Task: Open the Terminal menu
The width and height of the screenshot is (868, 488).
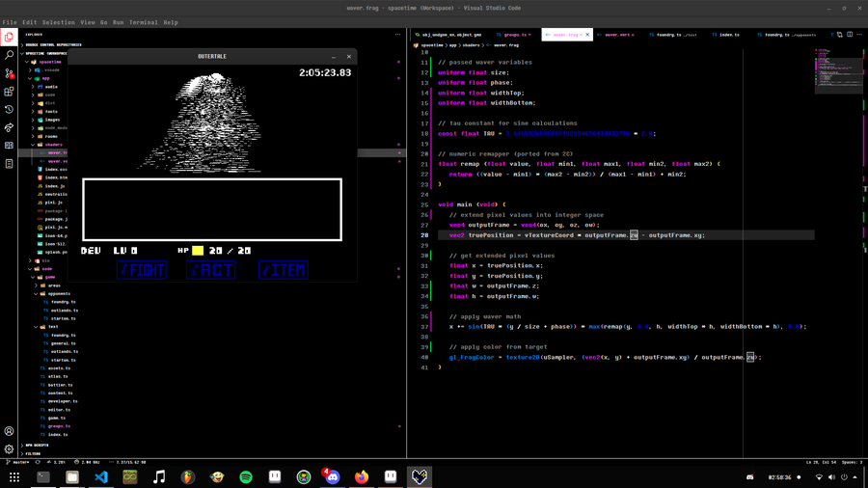Action: [x=144, y=23]
